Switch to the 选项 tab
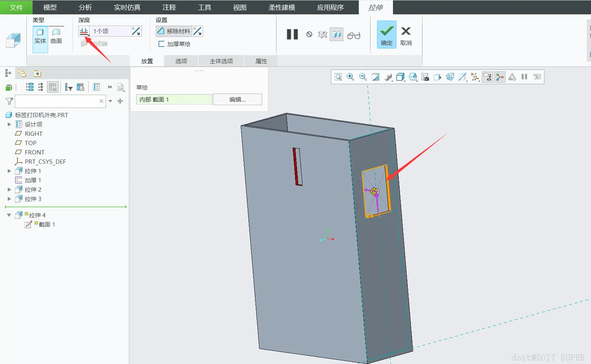Image resolution: width=591 pixels, height=364 pixels. [x=181, y=61]
